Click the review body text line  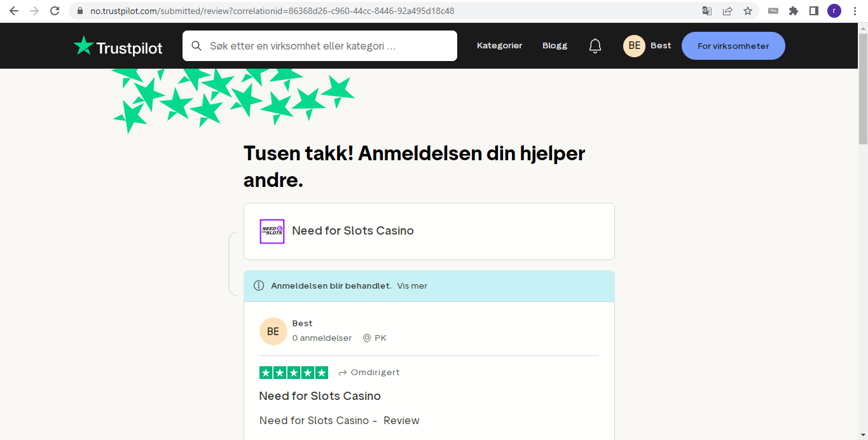coord(340,421)
